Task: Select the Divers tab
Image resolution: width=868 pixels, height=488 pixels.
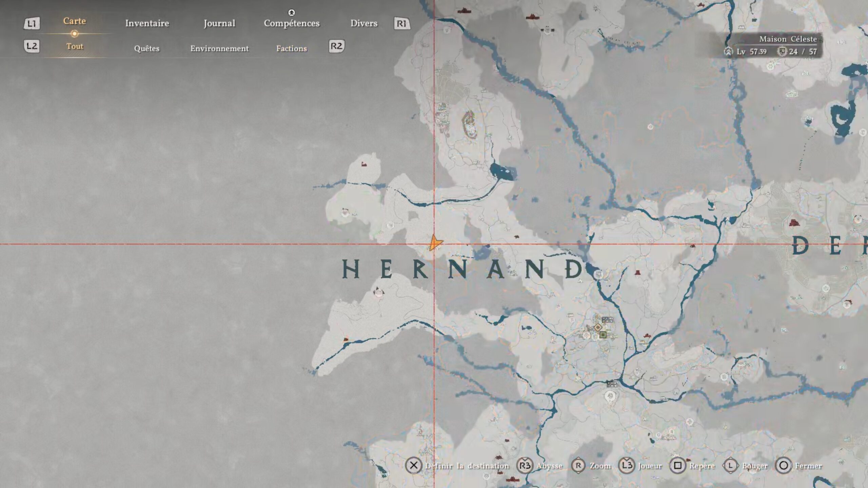Action: click(363, 23)
